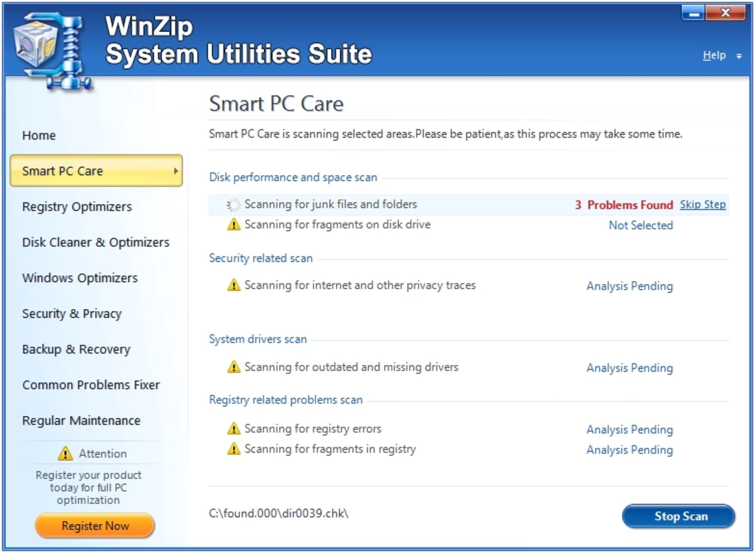Open Registry Optimizers section
The width and height of the screenshot is (756, 553).
77,207
